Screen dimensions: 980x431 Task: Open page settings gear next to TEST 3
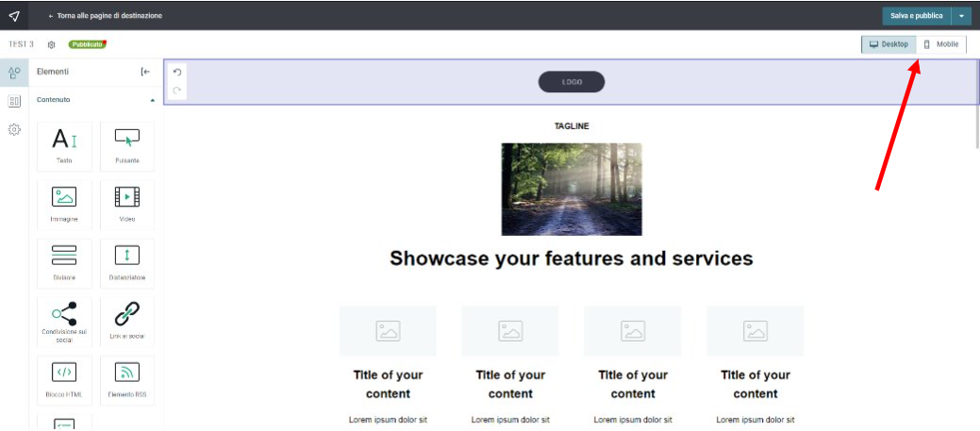click(52, 45)
